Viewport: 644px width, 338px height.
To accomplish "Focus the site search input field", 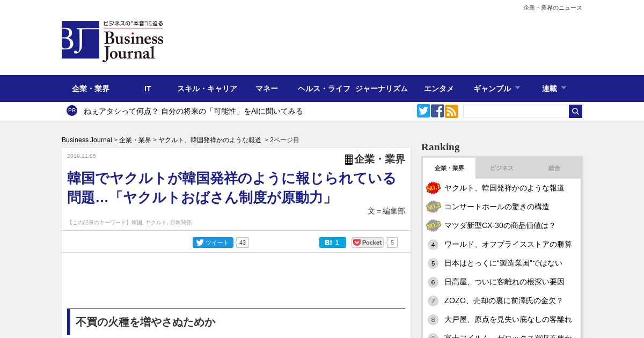I will (x=515, y=111).
